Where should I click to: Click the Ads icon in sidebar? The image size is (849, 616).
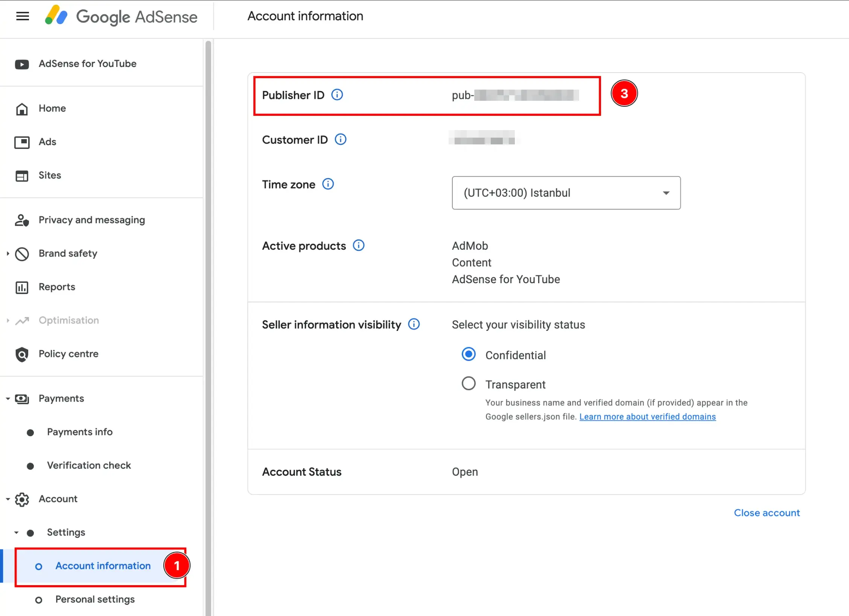22,142
